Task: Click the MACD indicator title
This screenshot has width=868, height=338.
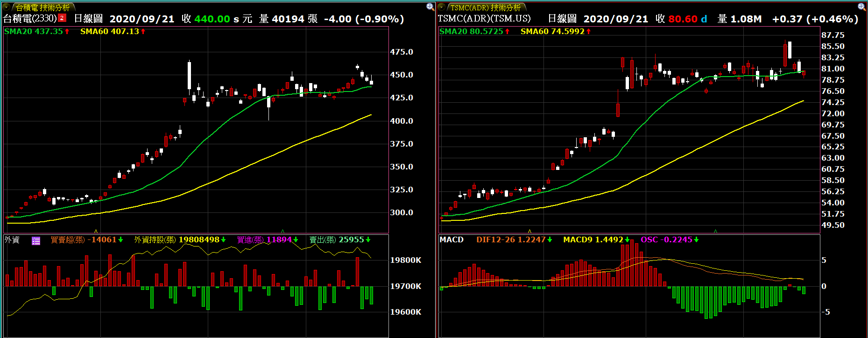Action: [x=452, y=239]
